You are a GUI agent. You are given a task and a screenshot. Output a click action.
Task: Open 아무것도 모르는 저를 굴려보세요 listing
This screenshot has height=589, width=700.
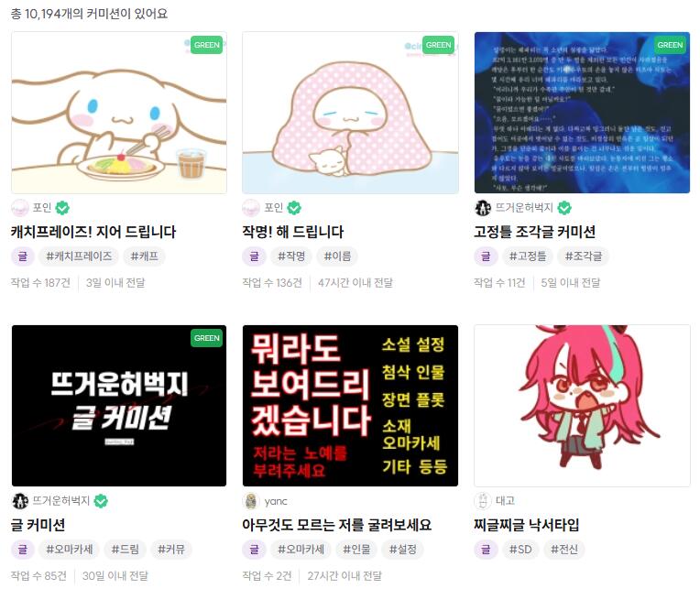pos(336,525)
